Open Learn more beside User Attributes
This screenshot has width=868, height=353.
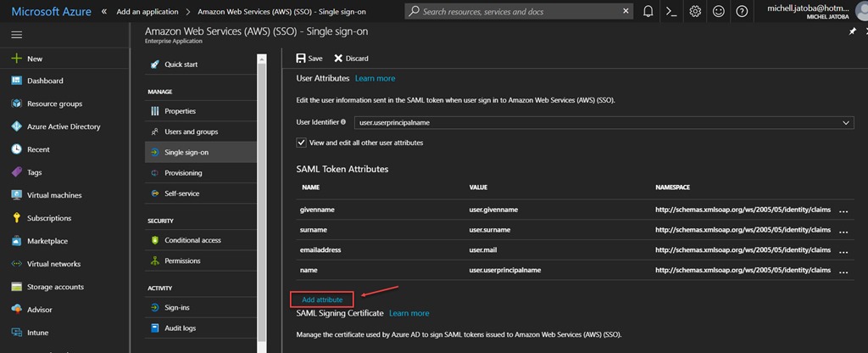click(x=376, y=78)
